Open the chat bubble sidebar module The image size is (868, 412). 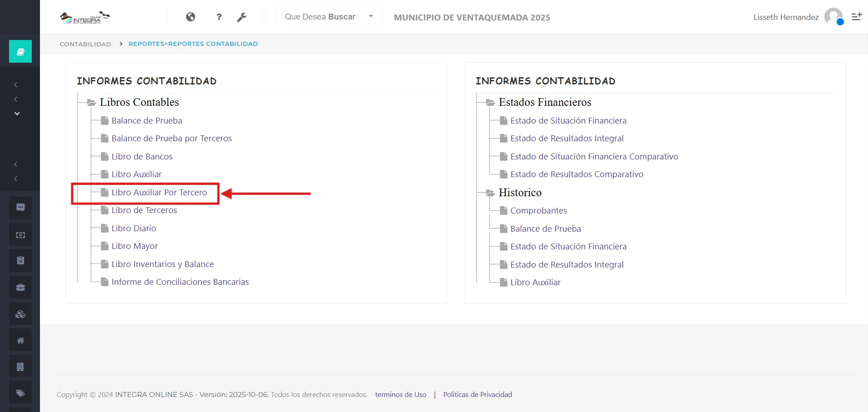tap(20, 208)
